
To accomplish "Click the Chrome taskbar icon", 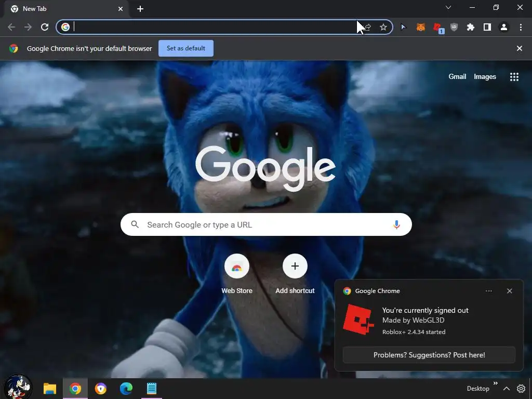I will click(x=75, y=389).
